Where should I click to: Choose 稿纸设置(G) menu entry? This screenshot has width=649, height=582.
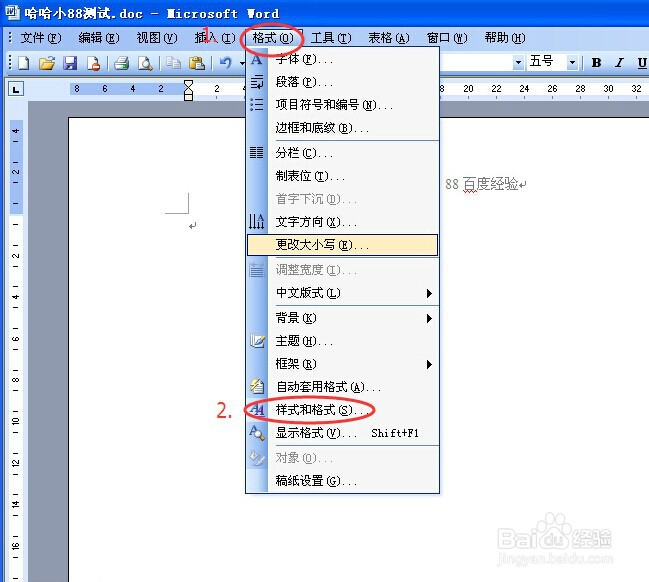tap(342, 481)
